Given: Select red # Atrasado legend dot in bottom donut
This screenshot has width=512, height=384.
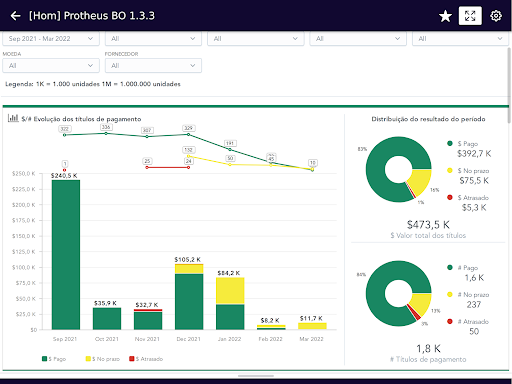Looking at the screenshot, I should tap(450, 321).
